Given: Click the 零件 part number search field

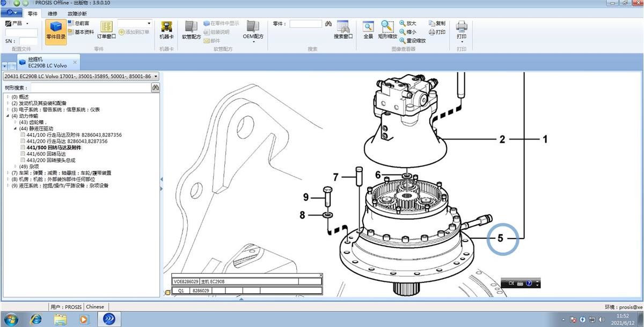Looking at the screenshot, I should [306, 24].
